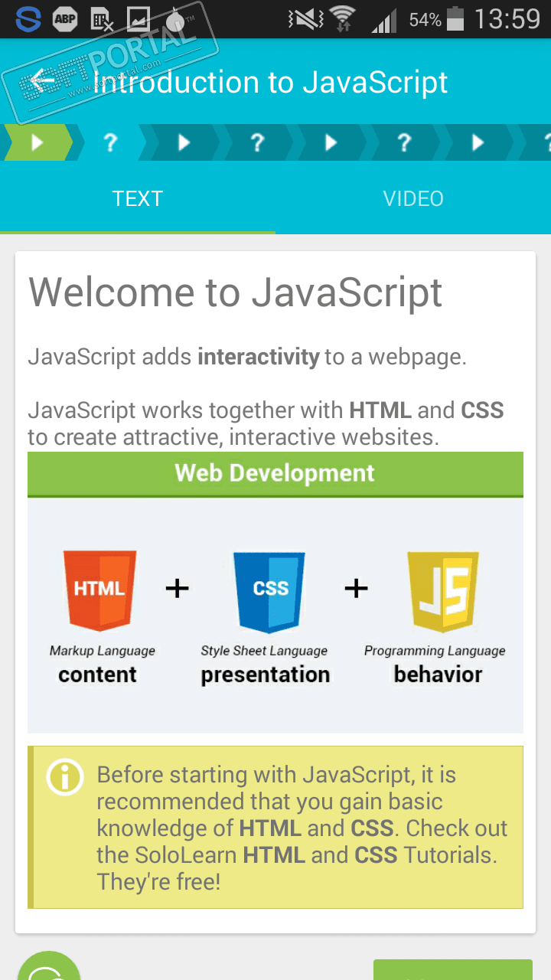
Task: Go to the third play lesson step
Action: pos(331,142)
